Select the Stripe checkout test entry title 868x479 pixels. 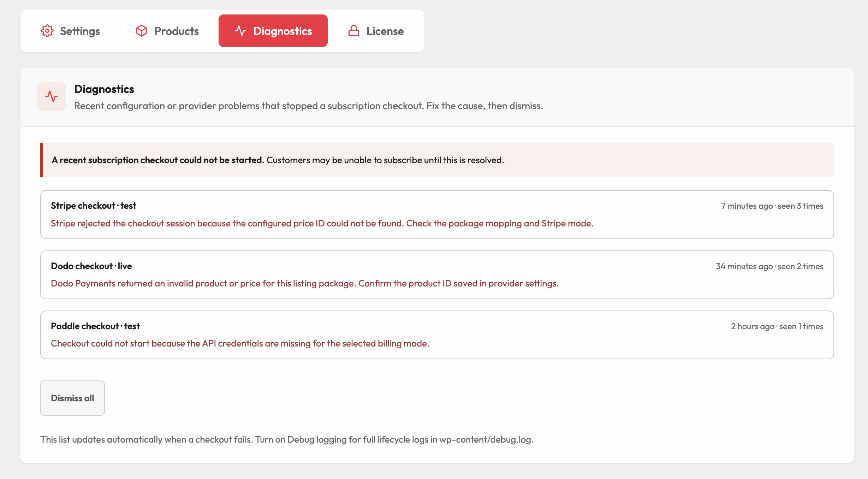94,206
